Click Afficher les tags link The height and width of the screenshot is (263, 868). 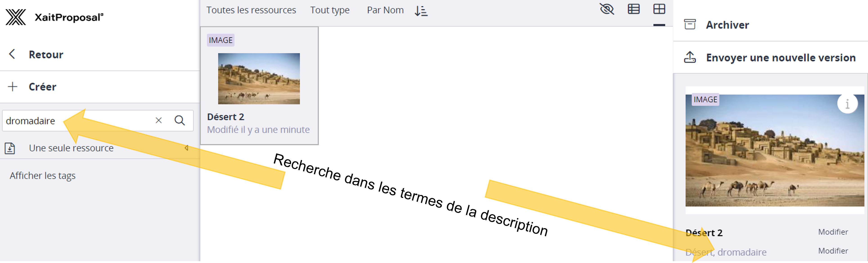tap(43, 176)
